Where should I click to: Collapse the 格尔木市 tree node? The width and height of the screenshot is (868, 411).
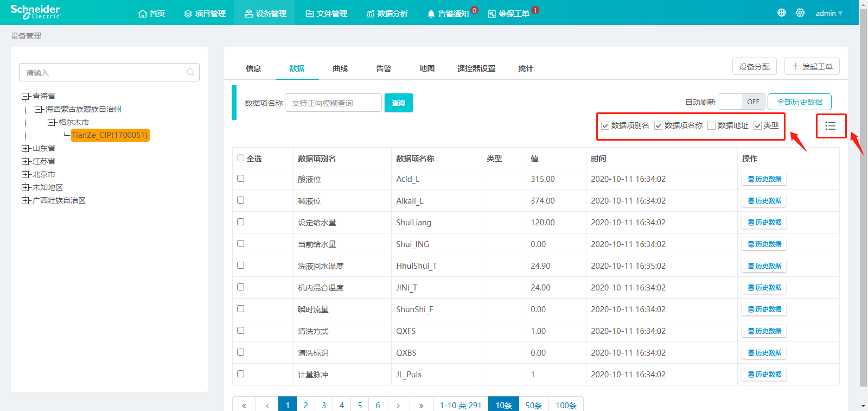(51, 122)
